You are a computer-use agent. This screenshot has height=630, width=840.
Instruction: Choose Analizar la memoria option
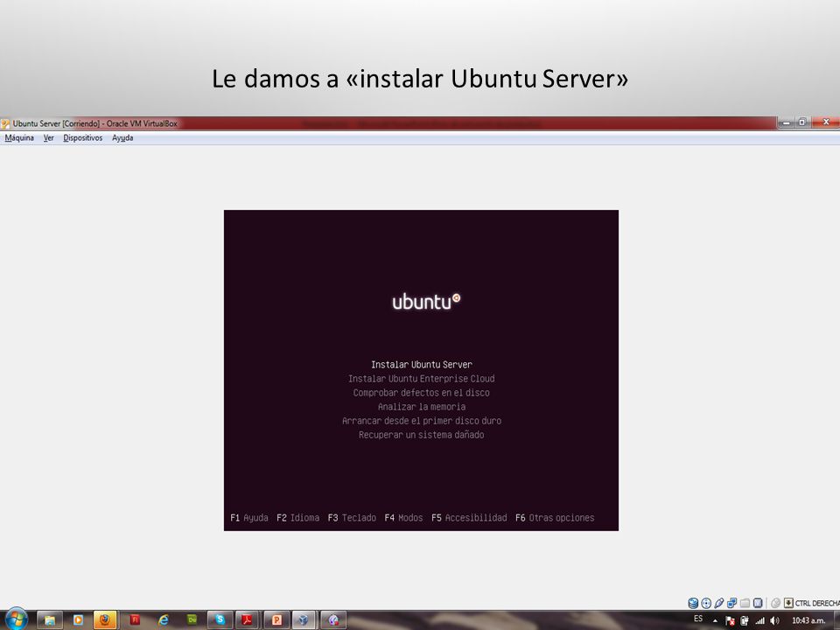422,407
